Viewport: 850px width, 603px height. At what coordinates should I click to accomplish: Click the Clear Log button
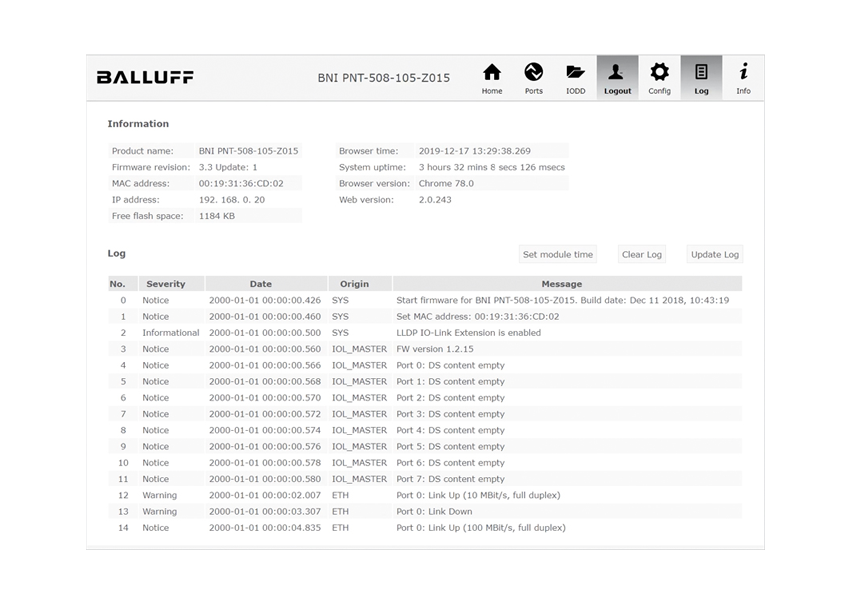tap(641, 254)
